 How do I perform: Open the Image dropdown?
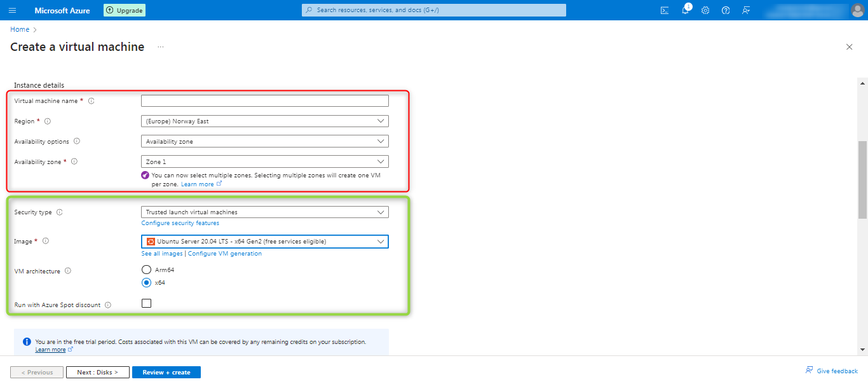pos(264,241)
